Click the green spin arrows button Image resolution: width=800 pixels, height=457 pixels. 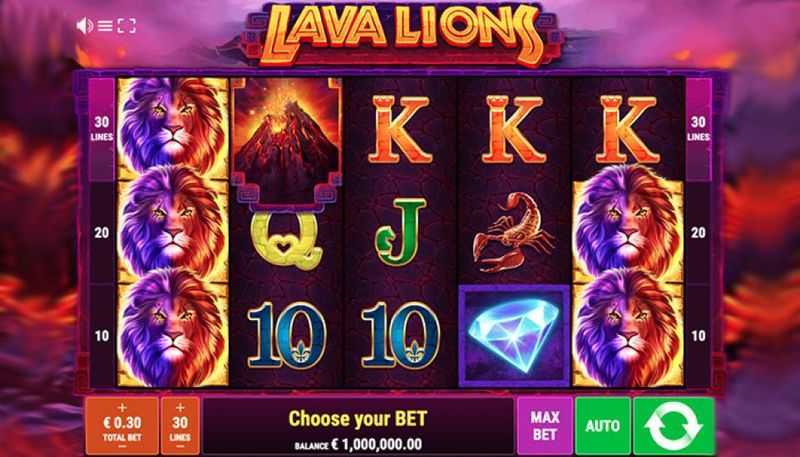[673, 425]
